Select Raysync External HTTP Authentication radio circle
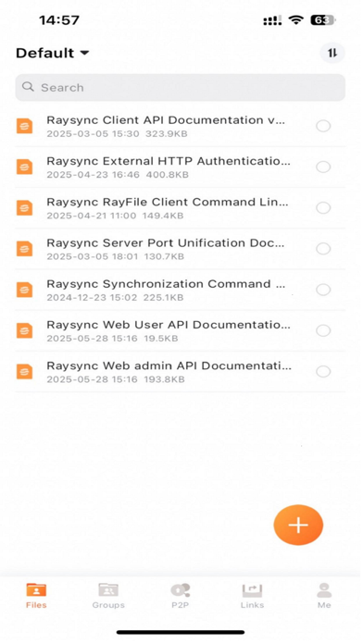 click(x=323, y=167)
